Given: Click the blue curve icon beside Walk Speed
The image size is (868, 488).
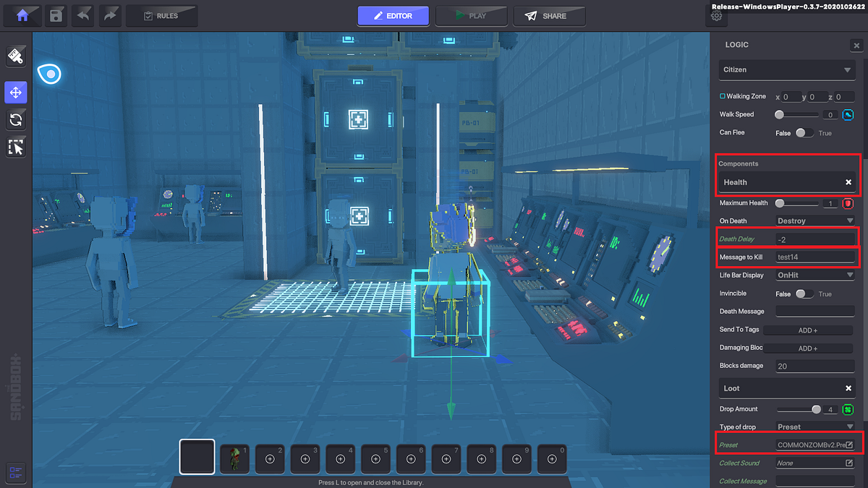Looking at the screenshot, I should (x=847, y=114).
